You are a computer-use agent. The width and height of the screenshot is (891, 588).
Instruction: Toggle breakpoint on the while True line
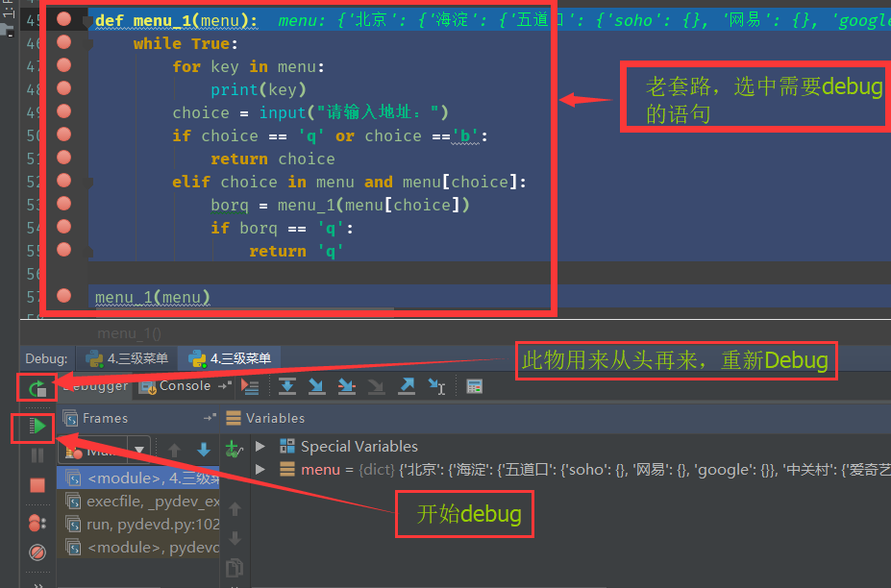[63, 42]
